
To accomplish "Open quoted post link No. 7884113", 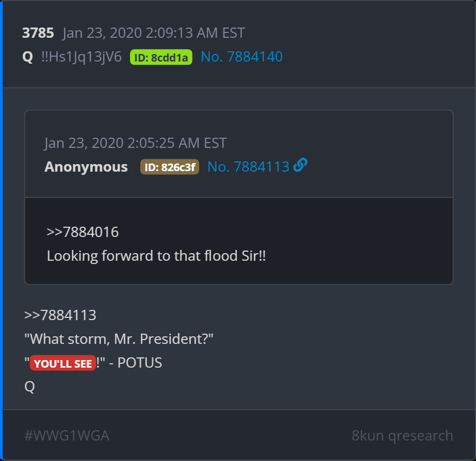I will point(248,166).
